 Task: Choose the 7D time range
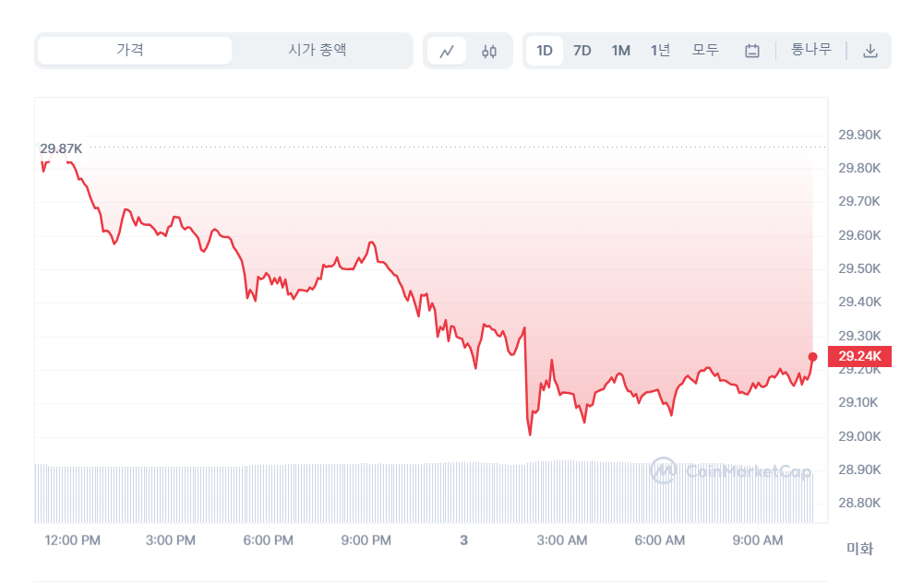pos(582,51)
